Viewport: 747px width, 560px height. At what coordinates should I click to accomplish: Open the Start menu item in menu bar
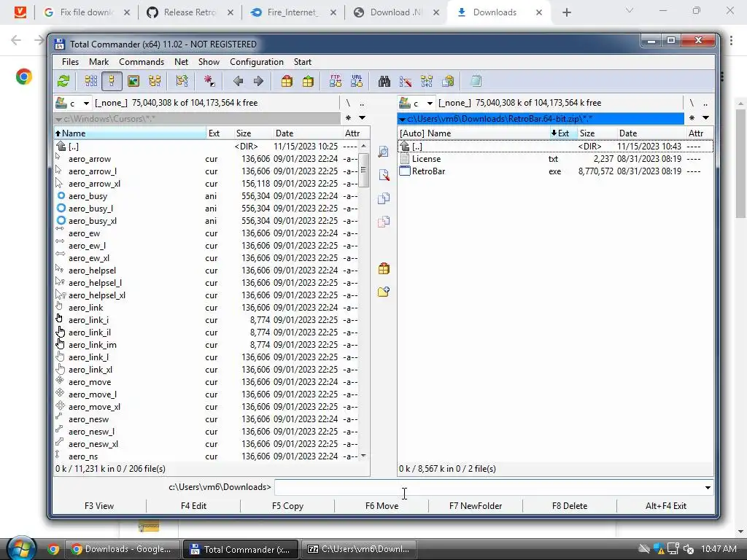[x=303, y=62]
